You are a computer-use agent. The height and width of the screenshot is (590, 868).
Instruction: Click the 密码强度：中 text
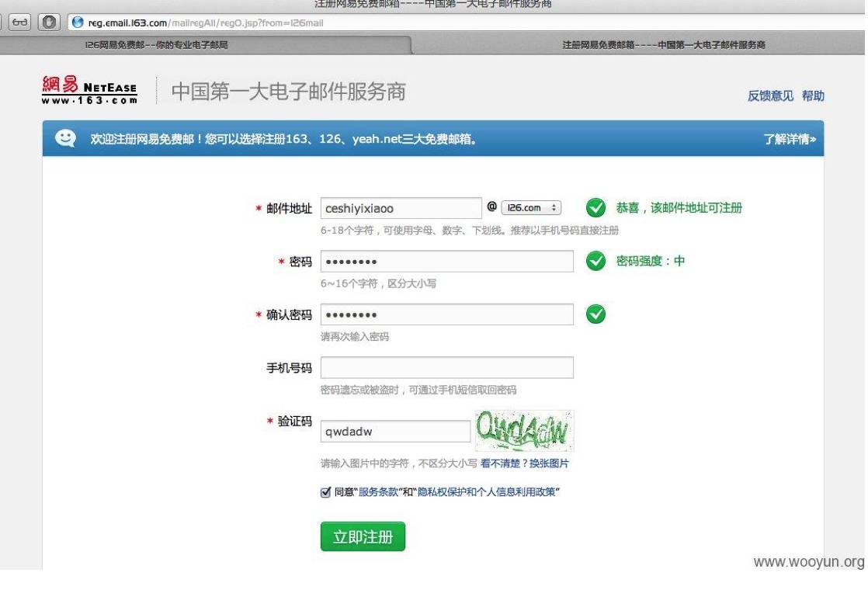(650, 261)
